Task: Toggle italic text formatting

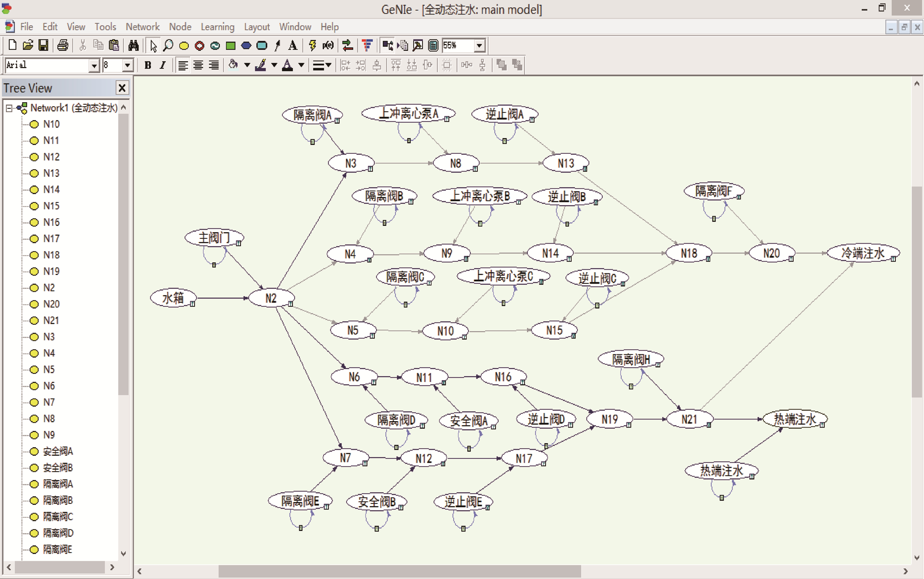Action: click(163, 66)
